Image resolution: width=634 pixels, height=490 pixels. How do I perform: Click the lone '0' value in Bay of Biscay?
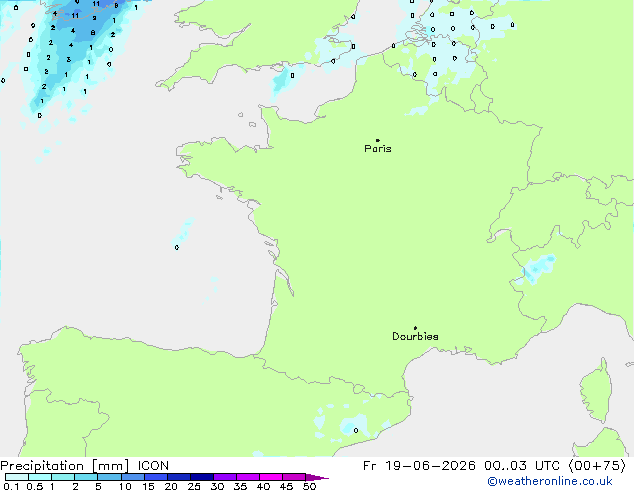pos(177,247)
